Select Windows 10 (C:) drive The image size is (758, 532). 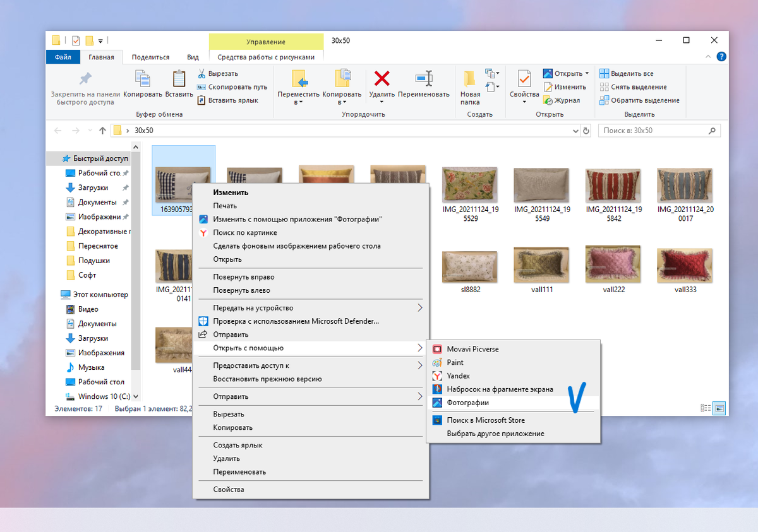(98, 396)
